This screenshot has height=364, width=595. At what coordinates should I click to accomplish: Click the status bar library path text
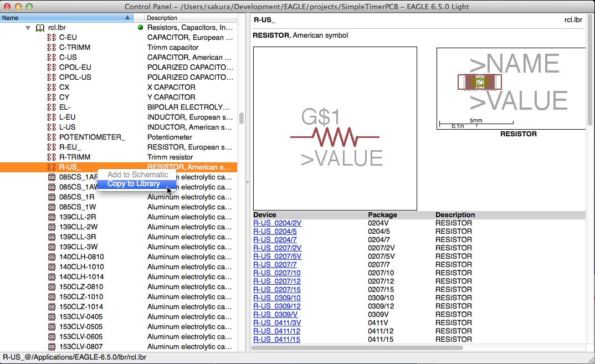tap(75, 357)
